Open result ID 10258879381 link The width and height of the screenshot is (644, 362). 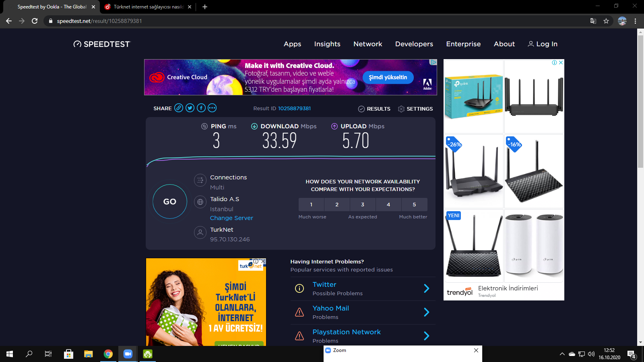point(295,108)
